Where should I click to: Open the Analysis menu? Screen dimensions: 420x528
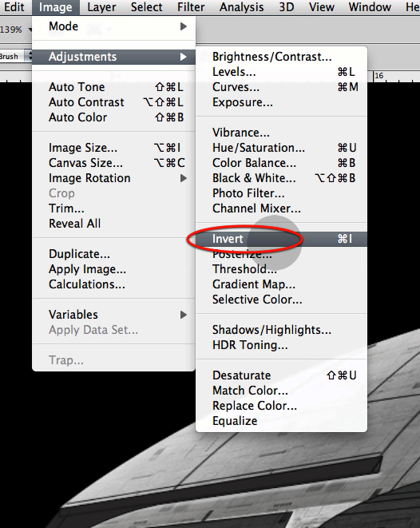(x=242, y=7)
